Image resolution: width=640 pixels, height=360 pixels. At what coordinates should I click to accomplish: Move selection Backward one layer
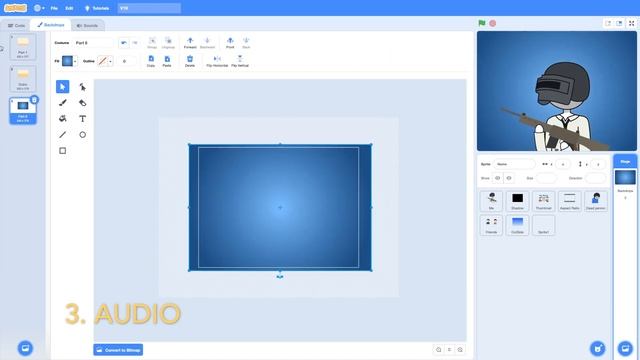pos(207,42)
